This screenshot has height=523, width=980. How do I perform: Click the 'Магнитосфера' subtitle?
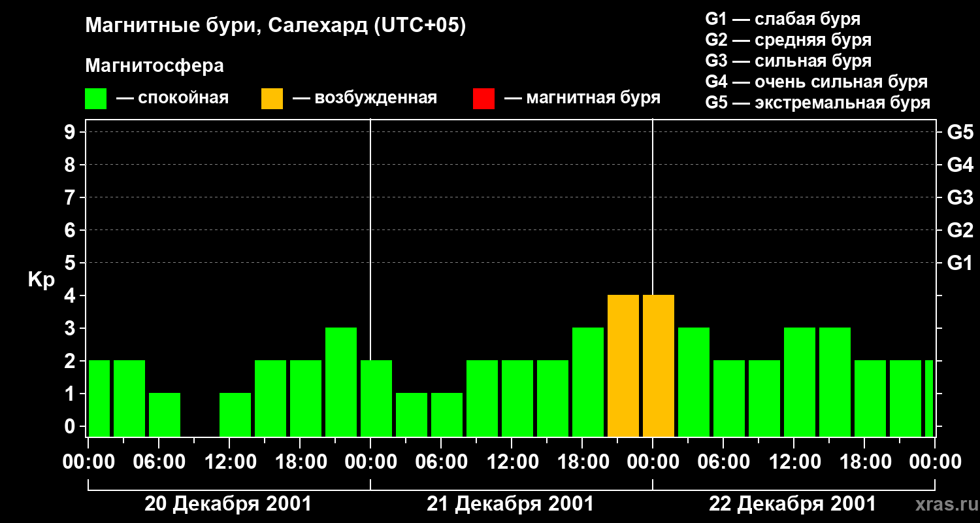154,66
